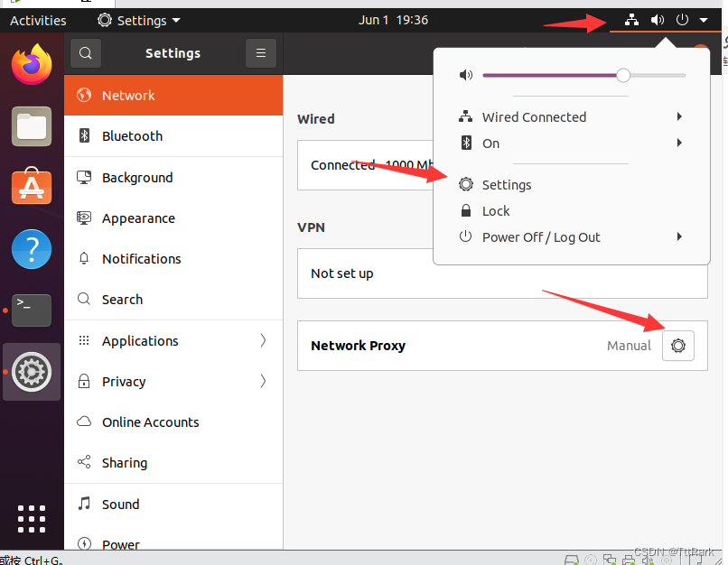This screenshot has height=565, width=728.
Task: Click the Sharing icon in sidebar
Action: 84,462
